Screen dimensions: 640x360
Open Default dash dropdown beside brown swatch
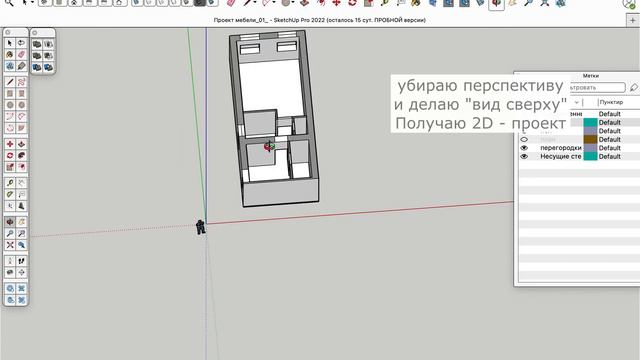(609, 139)
